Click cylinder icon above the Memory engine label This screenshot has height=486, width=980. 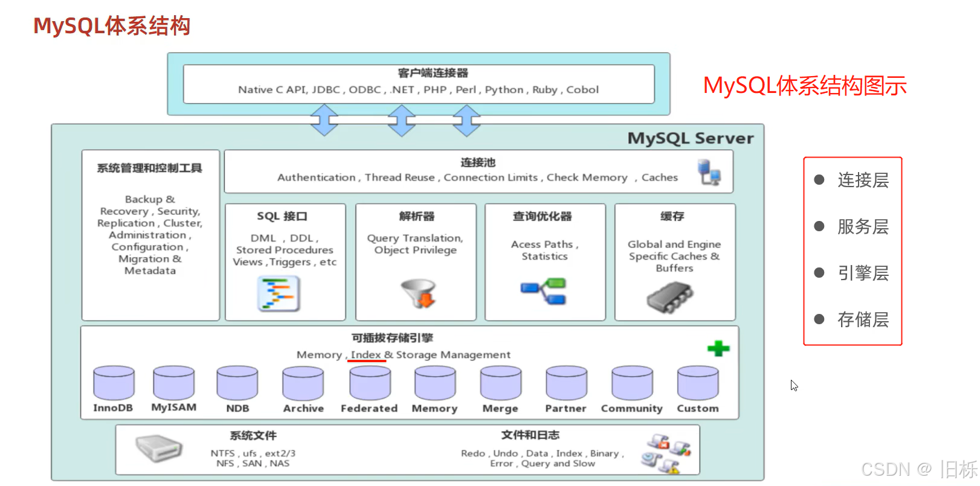click(x=435, y=383)
